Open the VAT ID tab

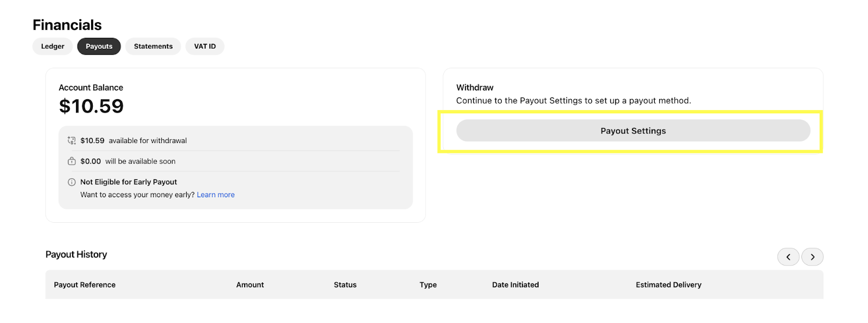(x=205, y=46)
